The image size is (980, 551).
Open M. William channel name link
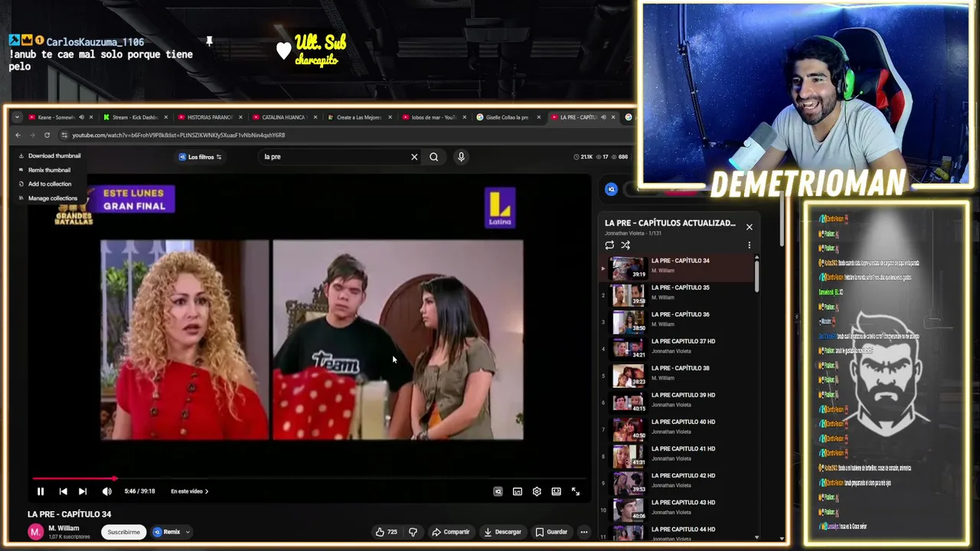[64, 528]
